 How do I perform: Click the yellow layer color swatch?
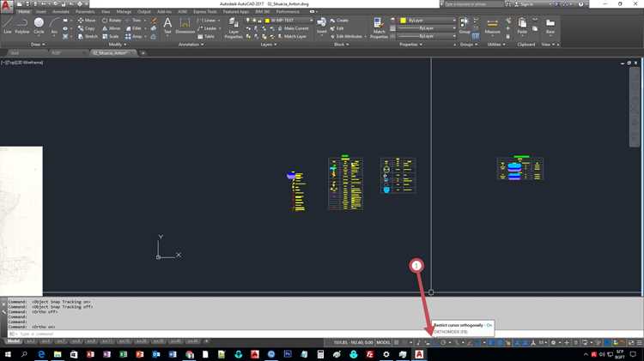point(267,20)
